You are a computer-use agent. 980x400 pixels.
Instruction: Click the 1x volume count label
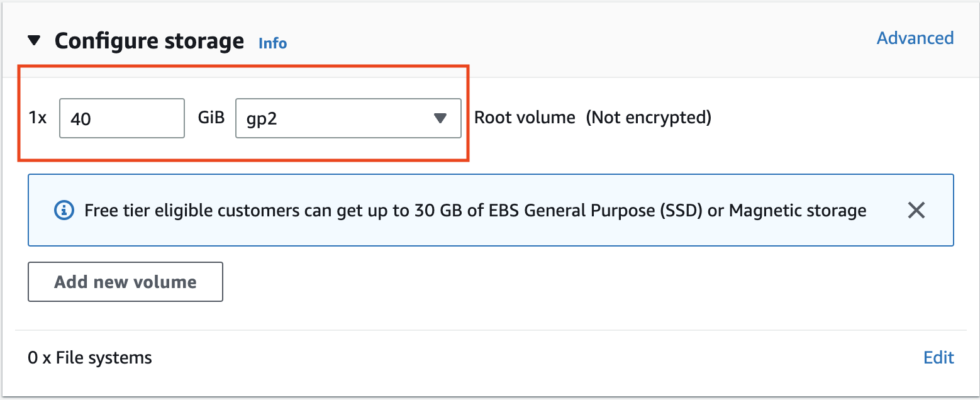pos(38,118)
